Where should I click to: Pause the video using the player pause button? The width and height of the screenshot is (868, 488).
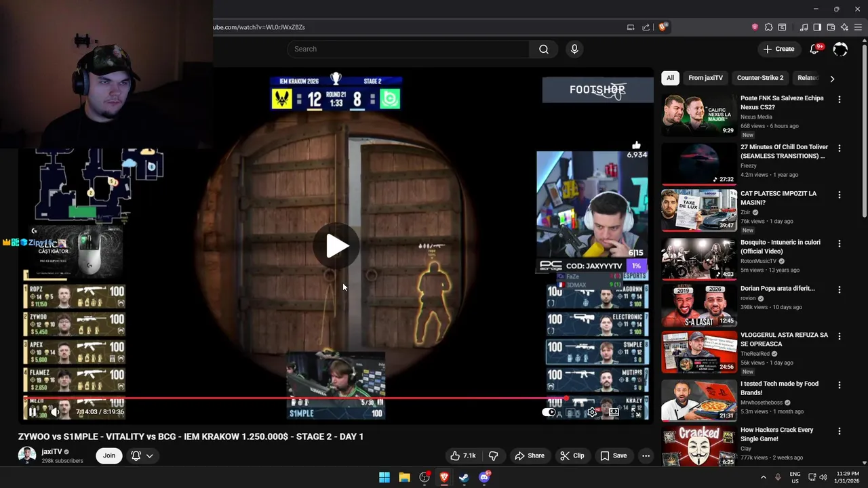[33, 411]
